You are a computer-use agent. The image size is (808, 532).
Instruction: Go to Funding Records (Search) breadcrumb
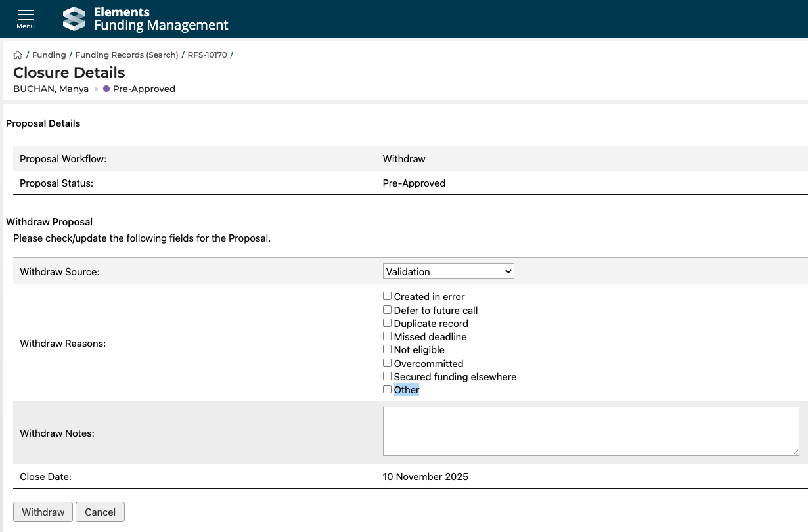127,55
